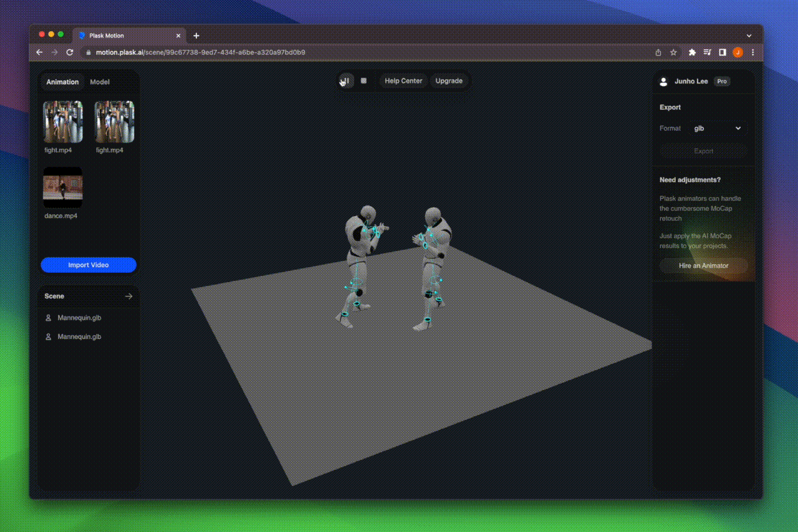The width and height of the screenshot is (798, 532).
Task: Expand the tab search chevron
Action: tap(749, 36)
